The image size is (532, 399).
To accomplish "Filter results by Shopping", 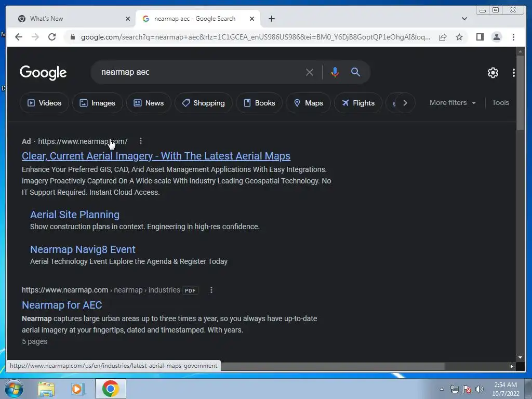I will (x=203, y=103).
